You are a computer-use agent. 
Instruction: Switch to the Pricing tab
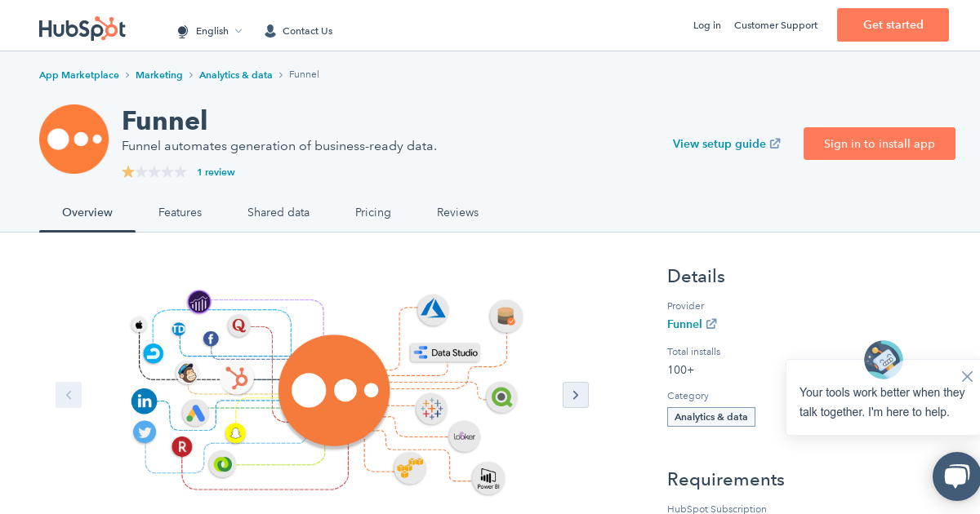(373, 212)
